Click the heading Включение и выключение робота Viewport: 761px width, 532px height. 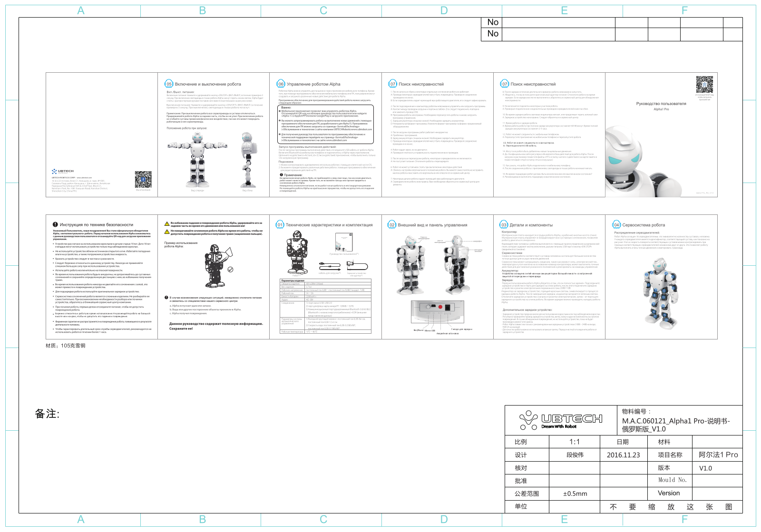coord(208,84)
